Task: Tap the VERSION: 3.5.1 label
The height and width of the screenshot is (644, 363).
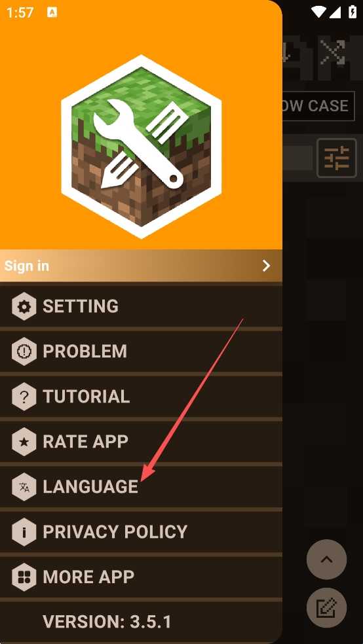Action: (107, 622)
